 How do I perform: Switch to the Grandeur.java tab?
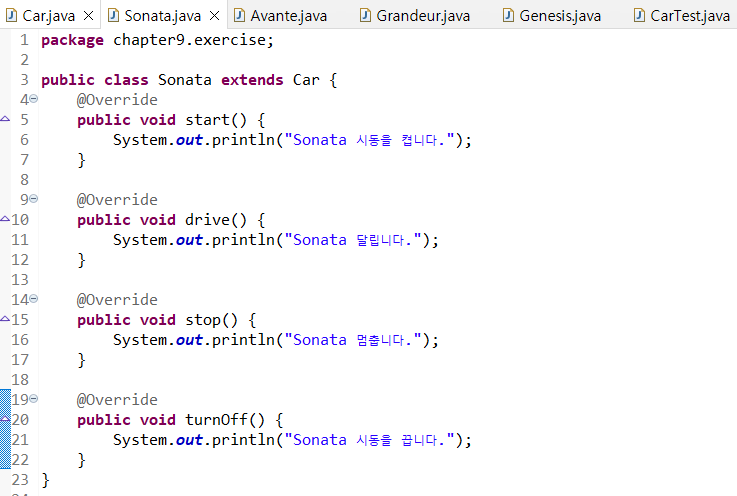423,16
